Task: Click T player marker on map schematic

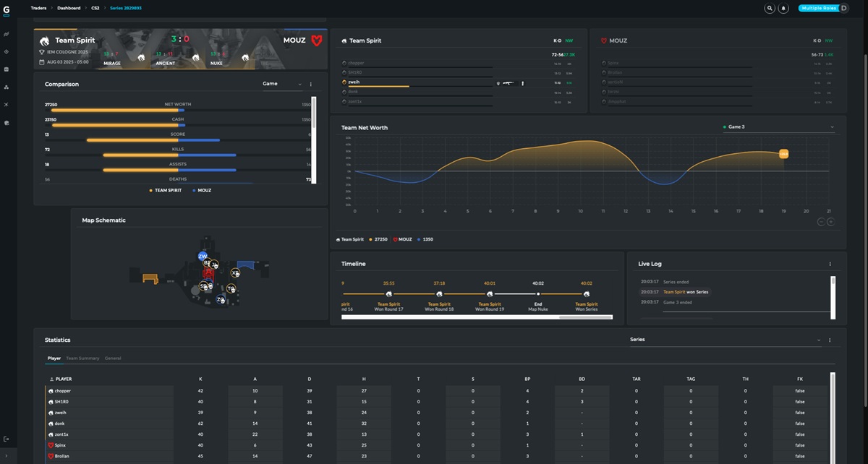Action: click(x=231, y=288)
